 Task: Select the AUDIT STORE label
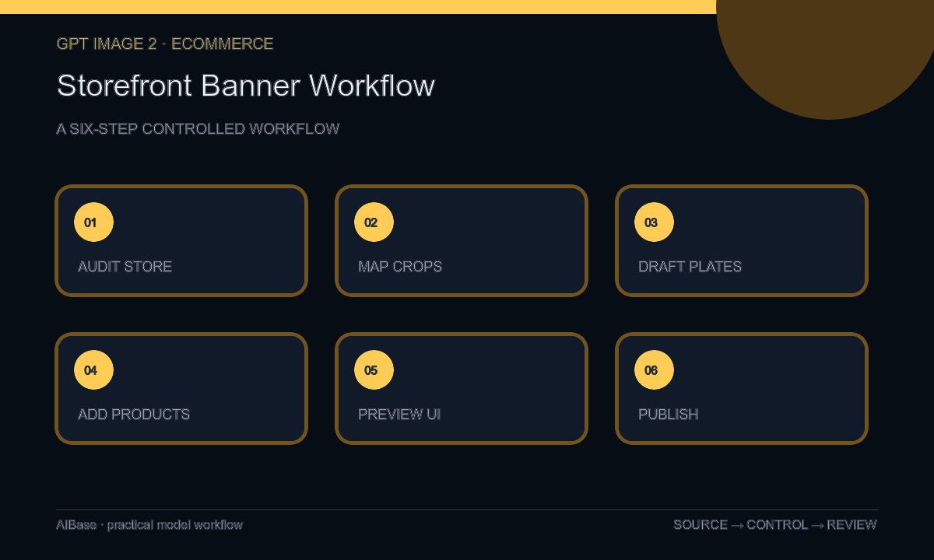(125, 267)
